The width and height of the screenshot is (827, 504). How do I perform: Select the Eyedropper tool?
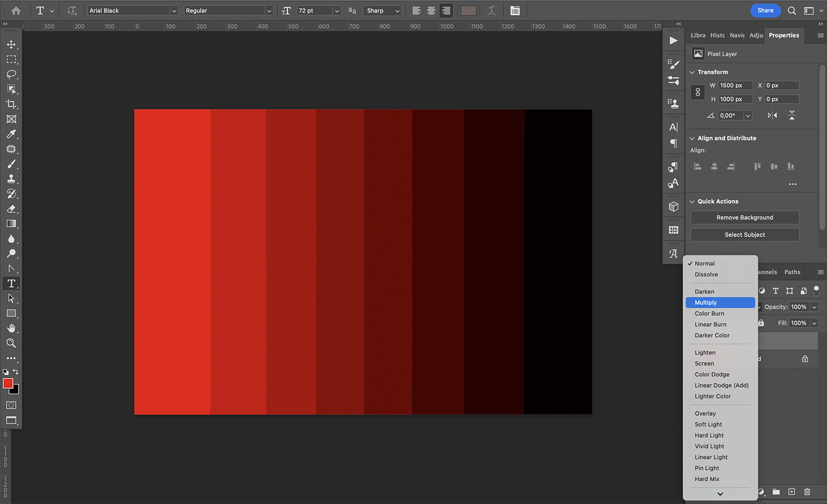click(11, 134)
